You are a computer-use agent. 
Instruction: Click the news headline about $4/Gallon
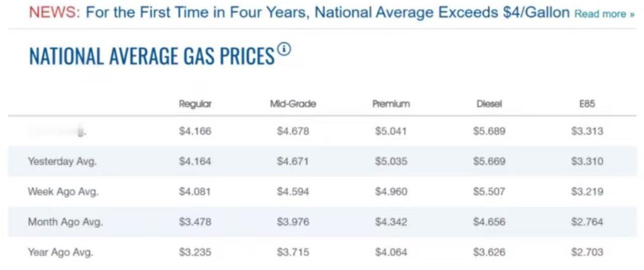click(x=327, y=13)
